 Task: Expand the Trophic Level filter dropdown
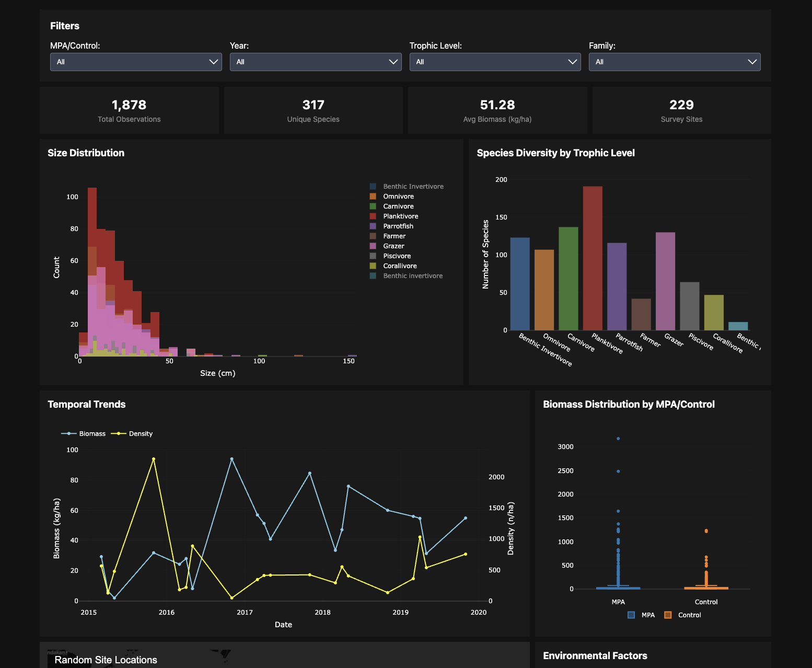[495, 62]
